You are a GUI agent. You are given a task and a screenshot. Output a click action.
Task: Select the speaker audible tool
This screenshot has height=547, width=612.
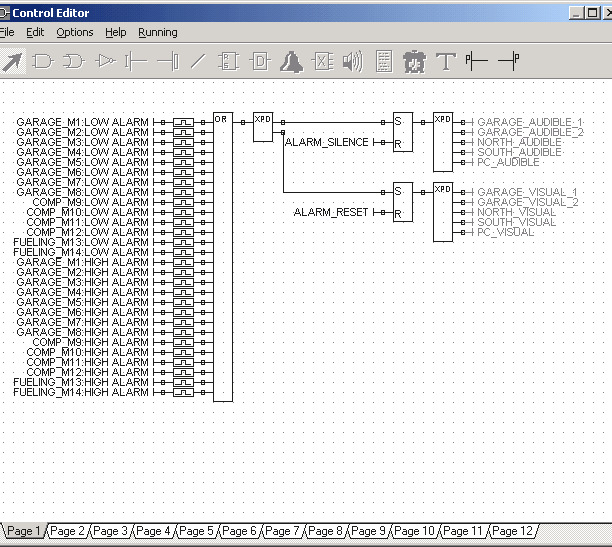(352, 62)
